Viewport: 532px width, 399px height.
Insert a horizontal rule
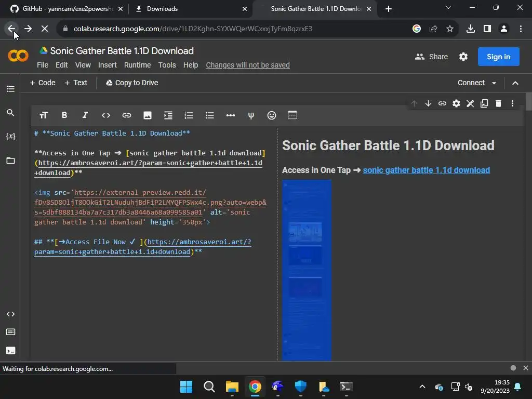point(230,115)
